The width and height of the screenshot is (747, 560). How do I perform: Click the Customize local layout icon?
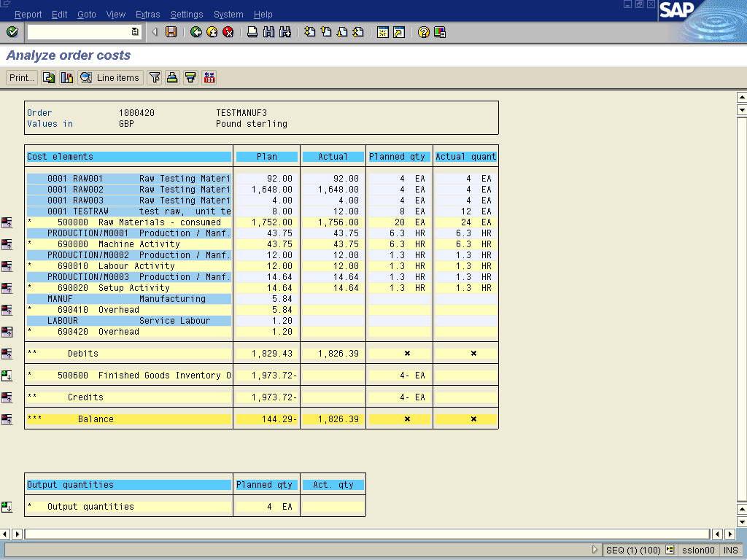440,32
